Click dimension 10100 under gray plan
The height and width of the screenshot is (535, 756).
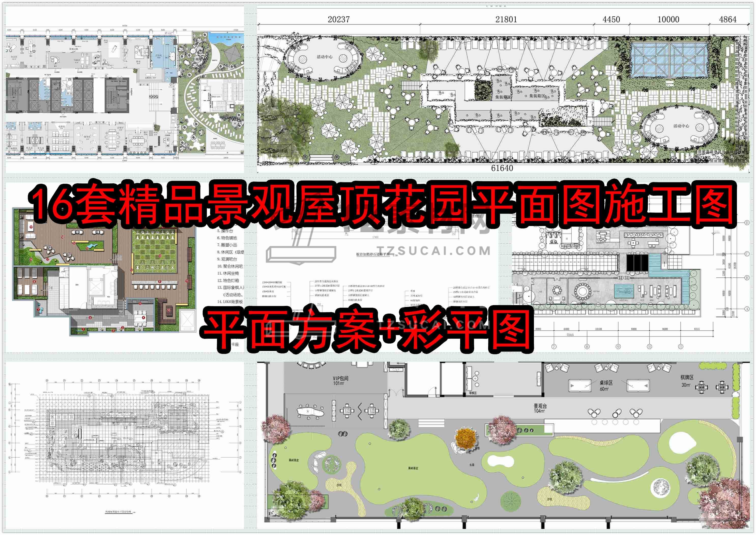coord(598,329)
